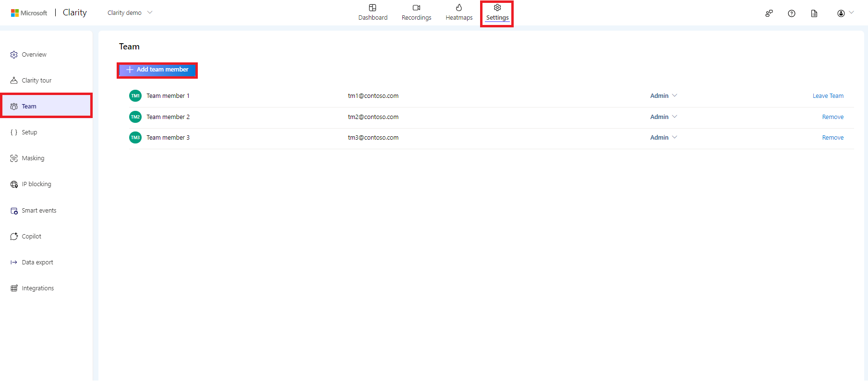Click the tm1@contoso.com email
The image size is (868, 381).
click(x=373, y=96)
